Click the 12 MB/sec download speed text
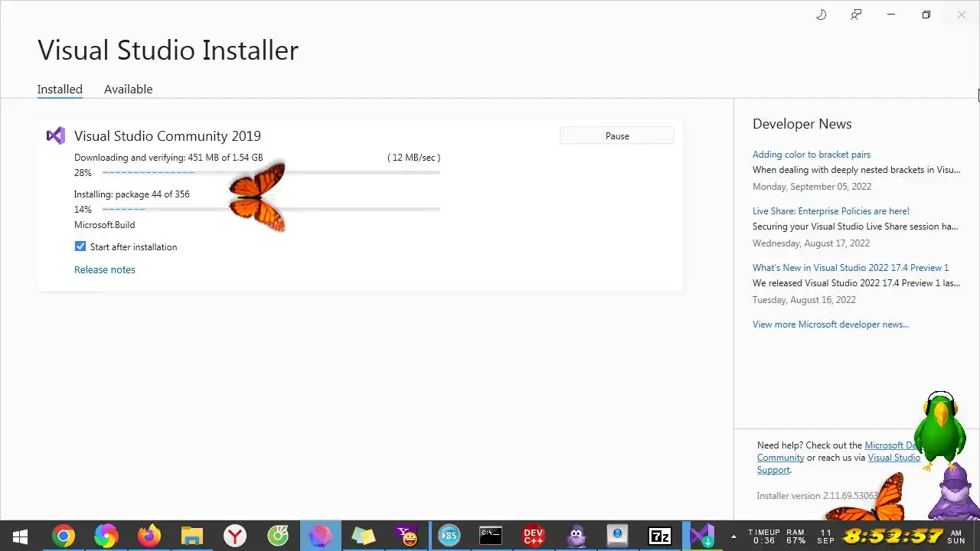The width and height of the screenshot is (980, 551). 413,158
